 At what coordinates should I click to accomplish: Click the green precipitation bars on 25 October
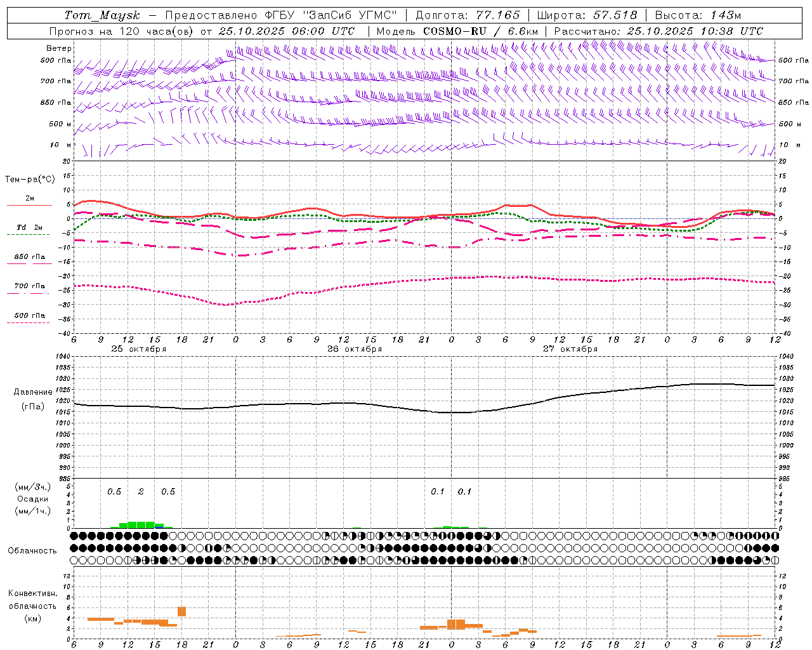141,525
